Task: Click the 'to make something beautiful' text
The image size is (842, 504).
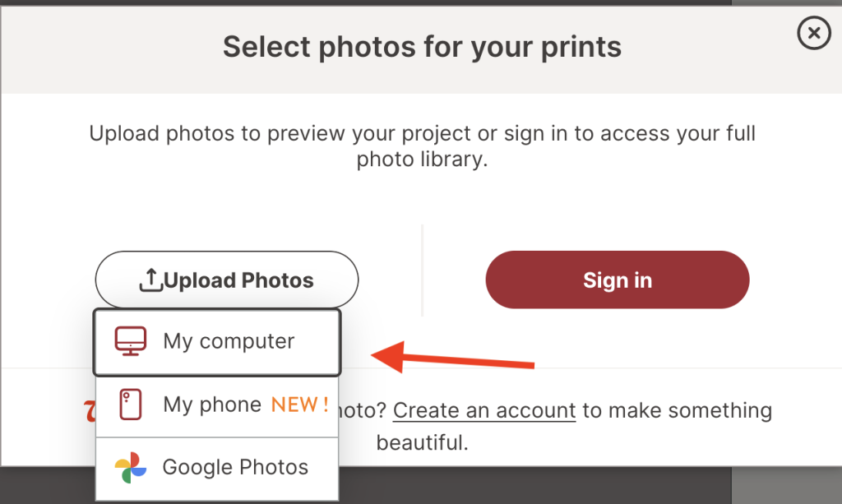Action: point(678,409)
